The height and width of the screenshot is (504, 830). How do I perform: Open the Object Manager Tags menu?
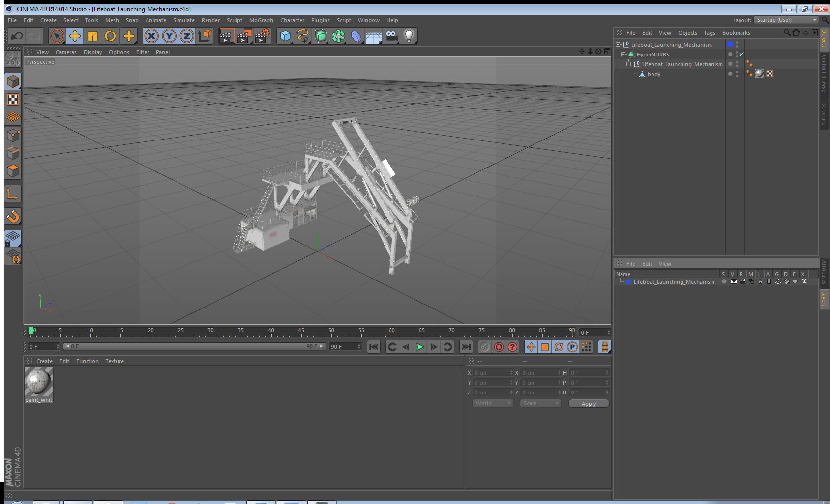pyautogui.click(x=709, y=33)
